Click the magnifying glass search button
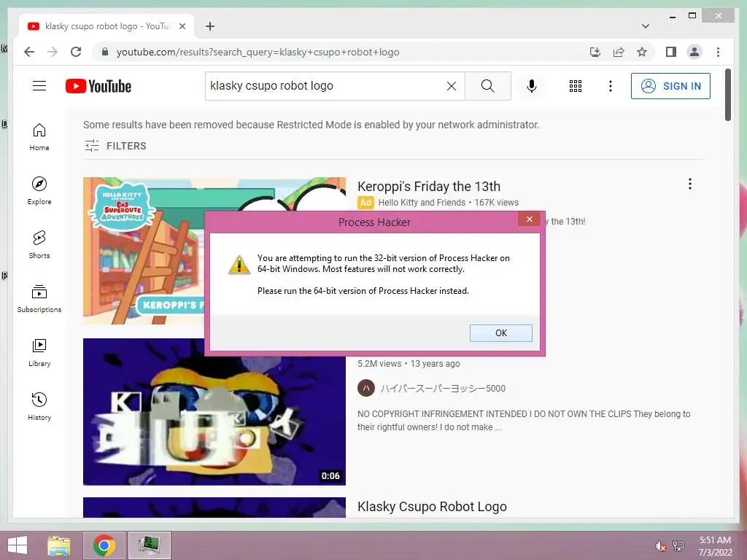Image resolution: width=747 pixels, height=560 pixels. click(x=488, y=86)
